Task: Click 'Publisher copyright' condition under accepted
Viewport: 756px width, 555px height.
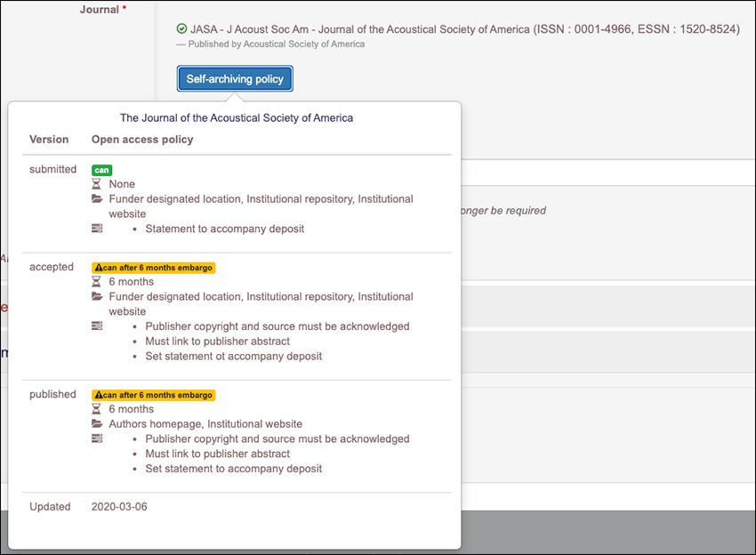Action: pyautogui.click(x=277, y=326)
